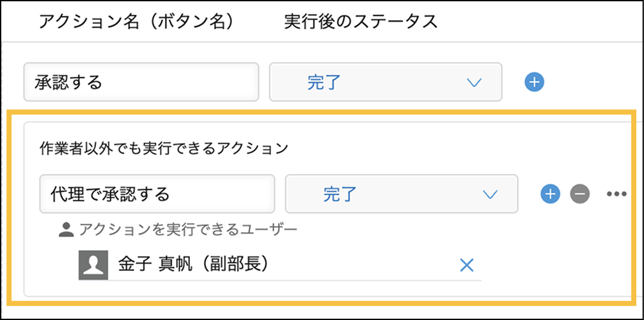Focus the 承認する action name field
Image resolution: width=644 pixels, height=320 pixels.
pos(141,82)
